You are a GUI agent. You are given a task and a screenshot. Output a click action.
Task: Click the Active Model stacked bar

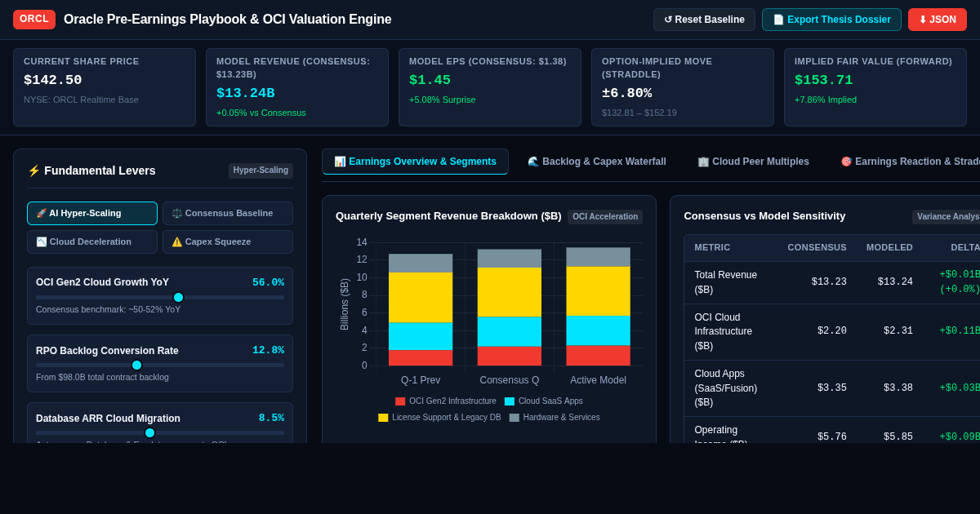[599, 307]
